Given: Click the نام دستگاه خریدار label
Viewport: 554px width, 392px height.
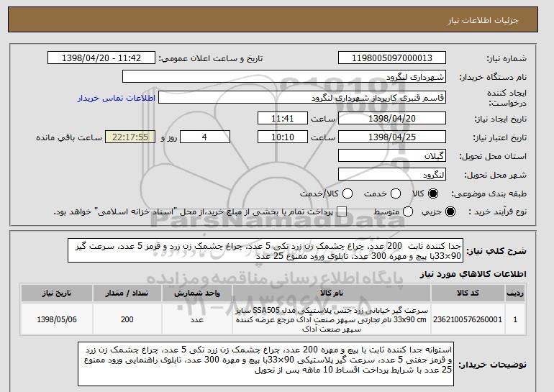Looking at the screenshot, I should point(493,77).
